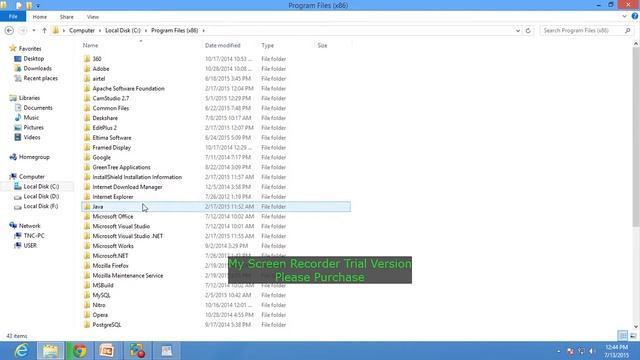Open Quick Access Toolbar customize dropdown
The width and height of the screenshot is (640, 360).
(38, 6)
